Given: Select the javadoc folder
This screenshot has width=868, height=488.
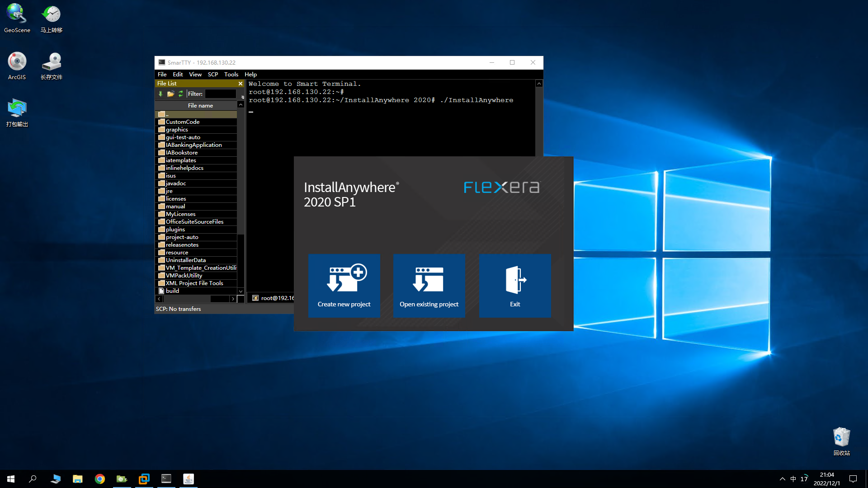Looking at the screenshot, I should tap(196, 183).
